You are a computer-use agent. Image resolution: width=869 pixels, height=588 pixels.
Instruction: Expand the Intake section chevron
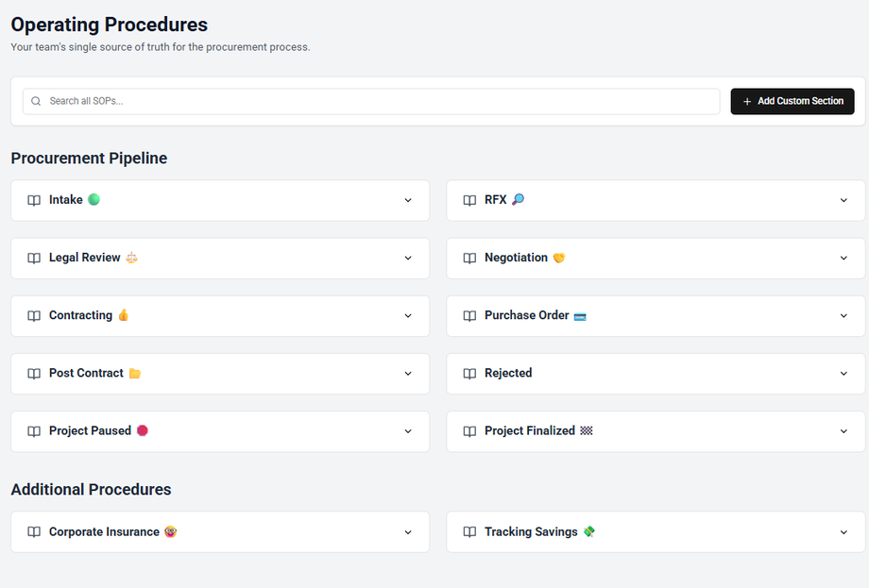click(408, 200)
